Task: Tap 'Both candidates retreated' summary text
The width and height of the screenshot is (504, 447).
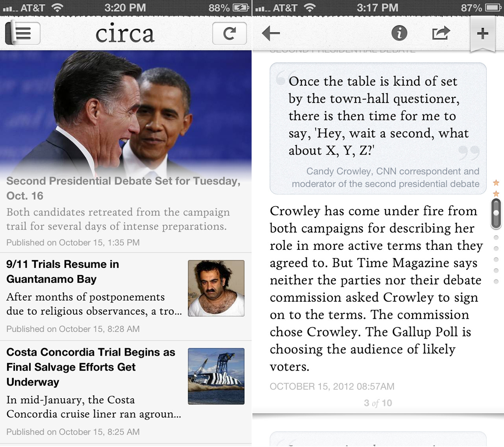Action: click(118, 219)
